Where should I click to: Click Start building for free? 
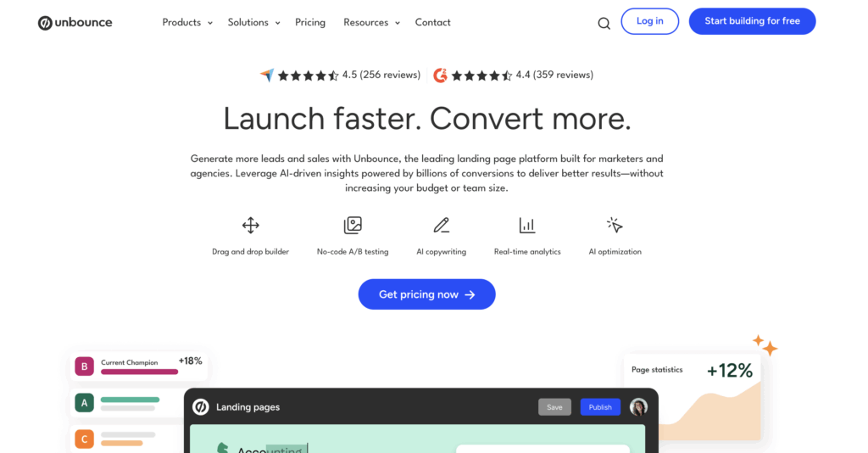coord(752,21)
